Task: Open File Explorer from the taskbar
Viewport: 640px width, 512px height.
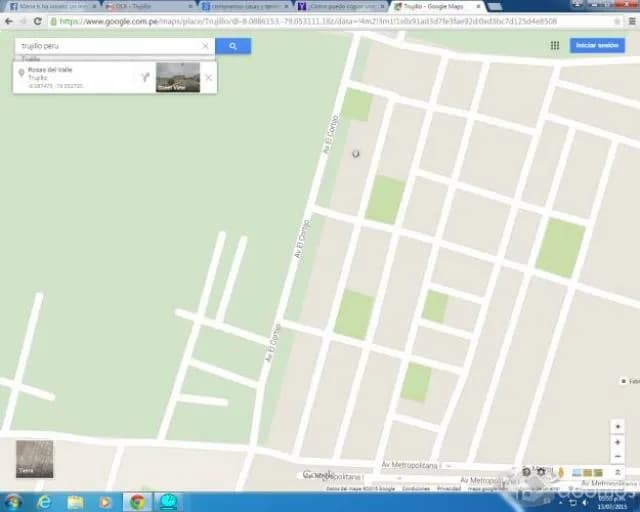Action: [75, 502]
